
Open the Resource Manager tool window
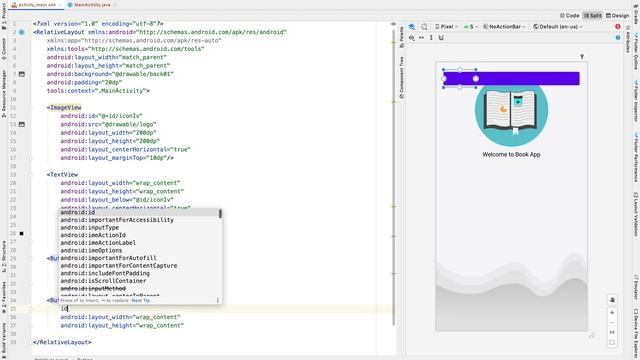[4, 93]
